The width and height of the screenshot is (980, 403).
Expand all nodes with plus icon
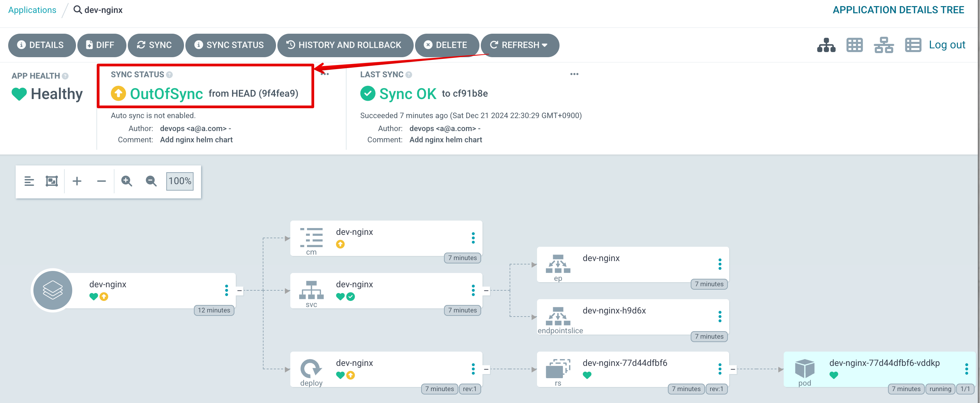(x=77, y=181)
